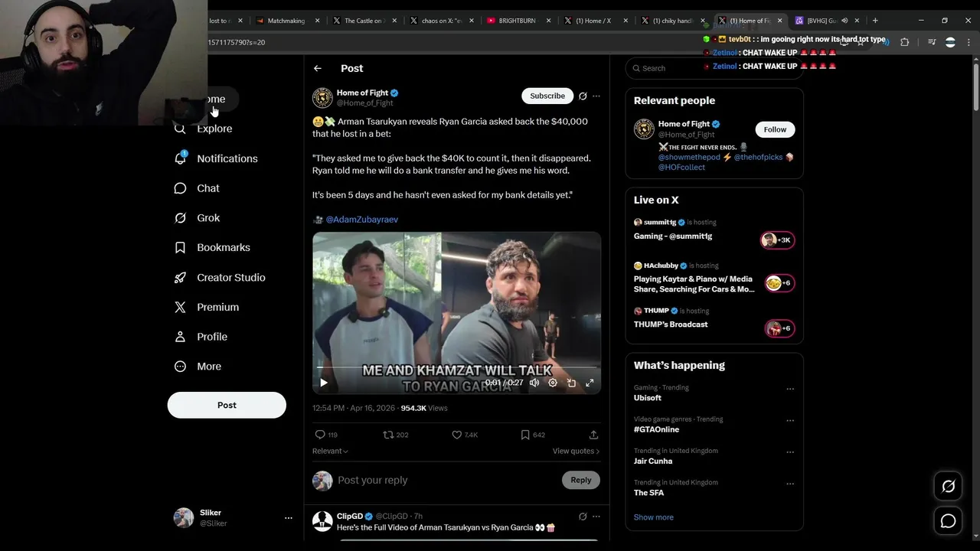Click the back arrow beside Post
The width and height of the screenshot is (980, 551).
(x=318, y=68)
